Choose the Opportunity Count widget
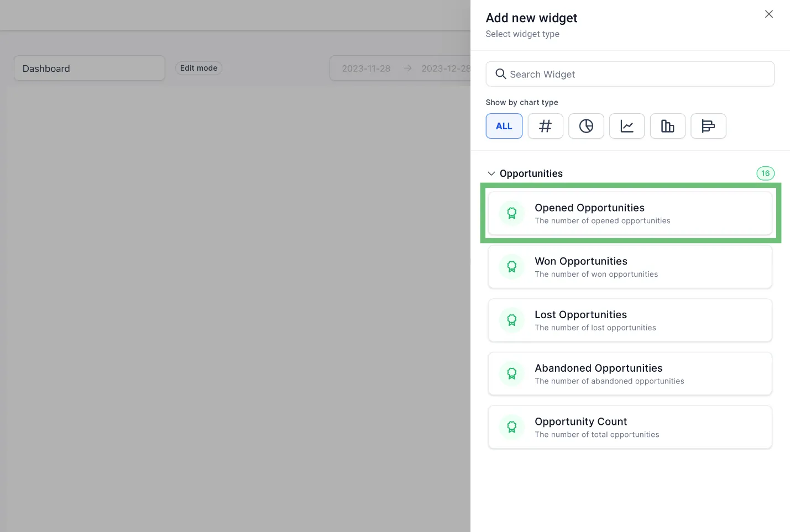The height and width of the screenshot is (532, 790). point(630,428)
